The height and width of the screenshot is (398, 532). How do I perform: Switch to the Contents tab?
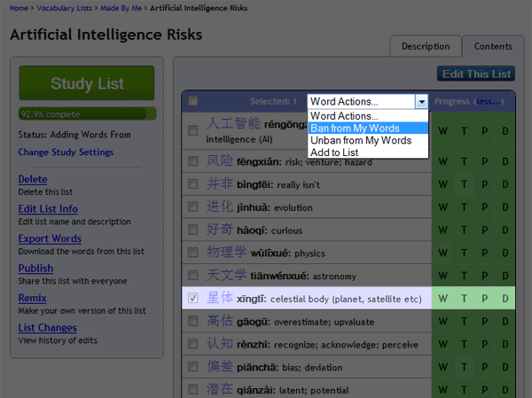click(x=492, y=46)
